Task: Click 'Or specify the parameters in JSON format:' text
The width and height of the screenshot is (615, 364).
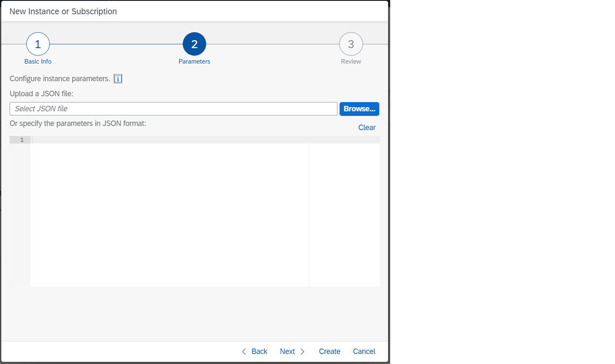Action: tap(78, 123)
